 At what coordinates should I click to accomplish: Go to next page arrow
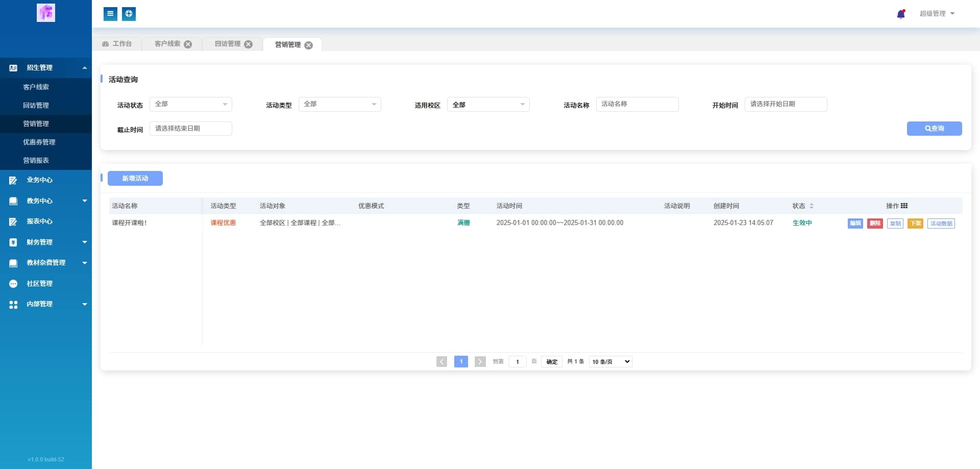click(480, 362)
